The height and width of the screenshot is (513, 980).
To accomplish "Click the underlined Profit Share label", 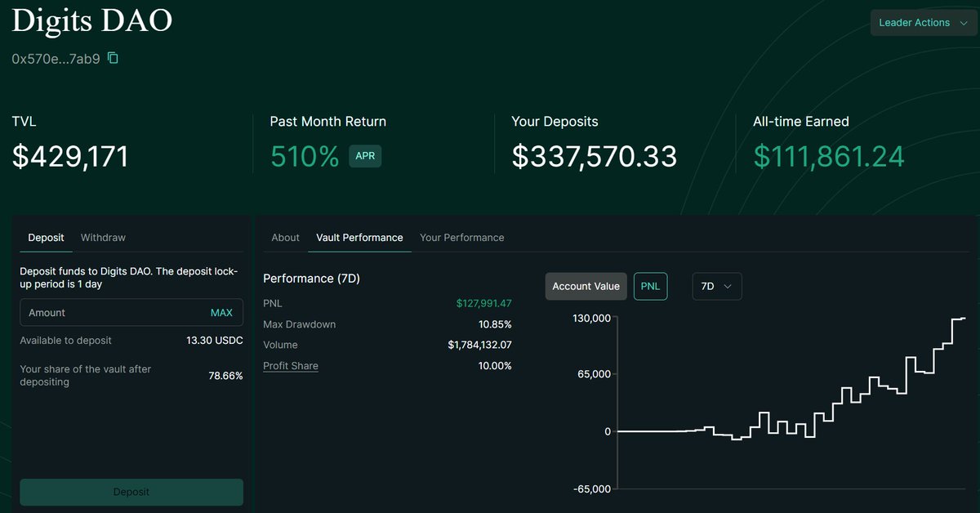I will pos(291,366).
